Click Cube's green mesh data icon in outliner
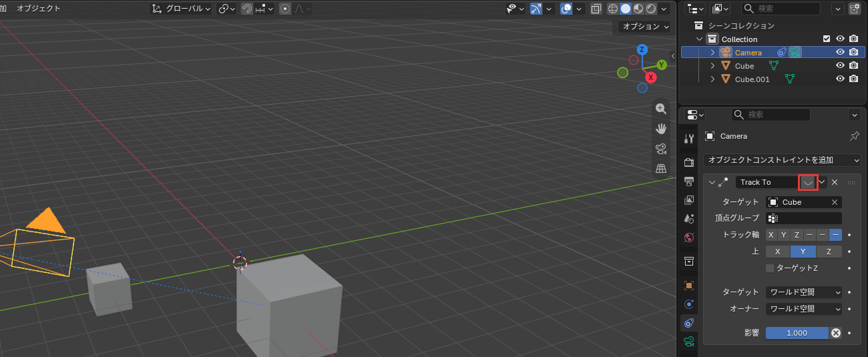Viewport: 868px width, 357px height. coord(774,65)
